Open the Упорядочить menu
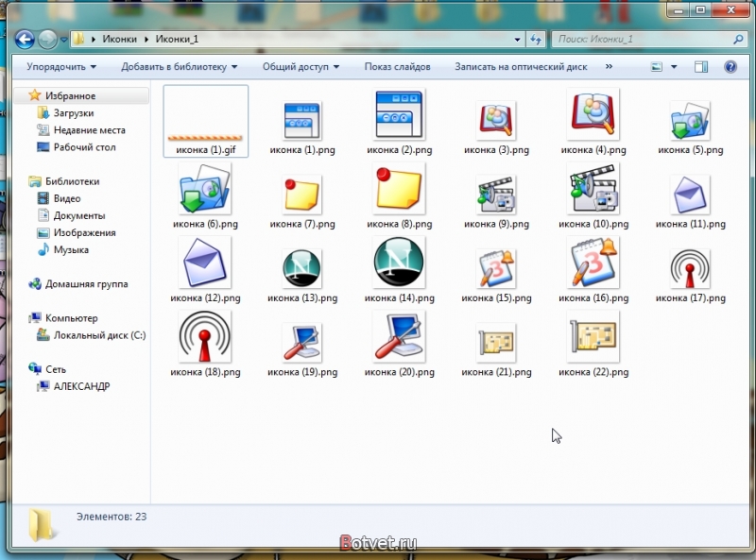756x560 pixels. click(61, 66)
